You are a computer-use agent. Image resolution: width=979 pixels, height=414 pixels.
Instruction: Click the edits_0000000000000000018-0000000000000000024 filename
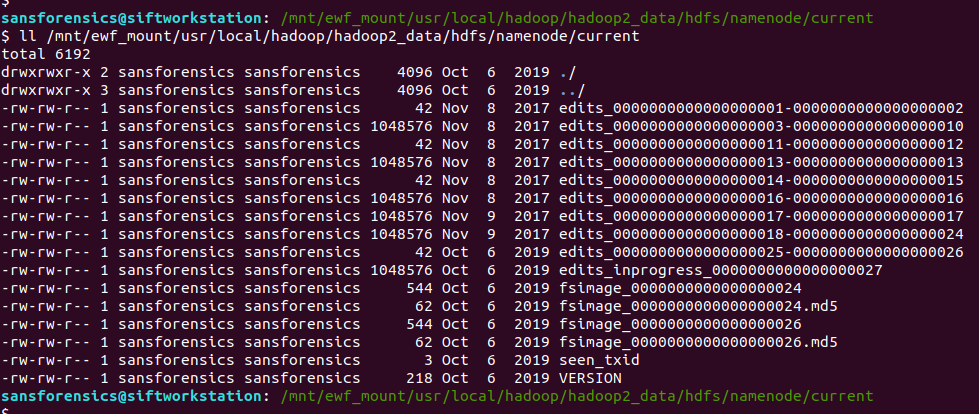point(761,235)
